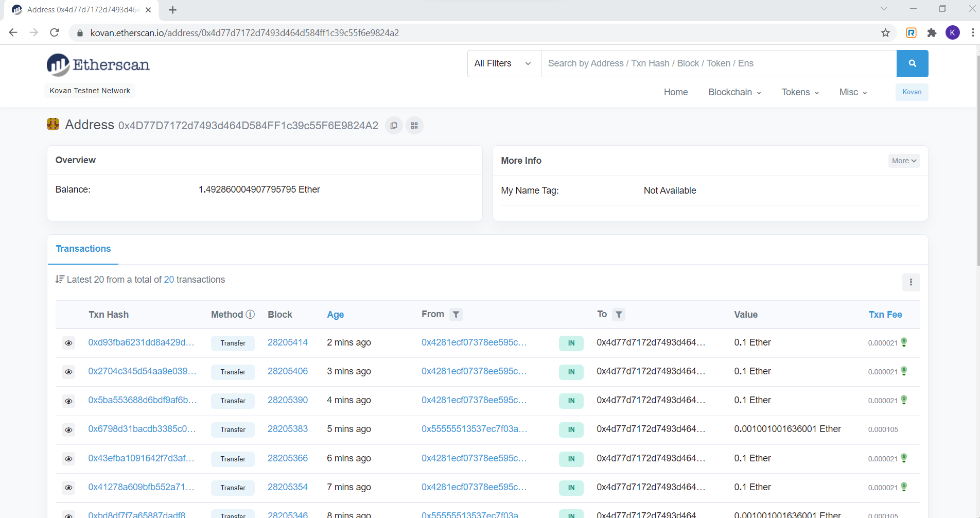Click gas icon for block 28205366 fee
980x518 pixels.
(x=904, y=458)
